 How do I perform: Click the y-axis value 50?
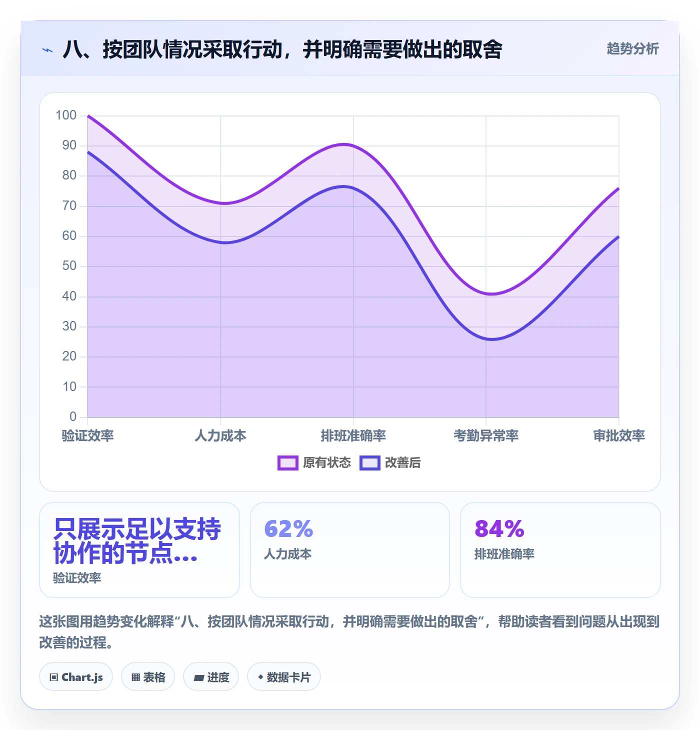pyautogui.click(x=69, y=266)
